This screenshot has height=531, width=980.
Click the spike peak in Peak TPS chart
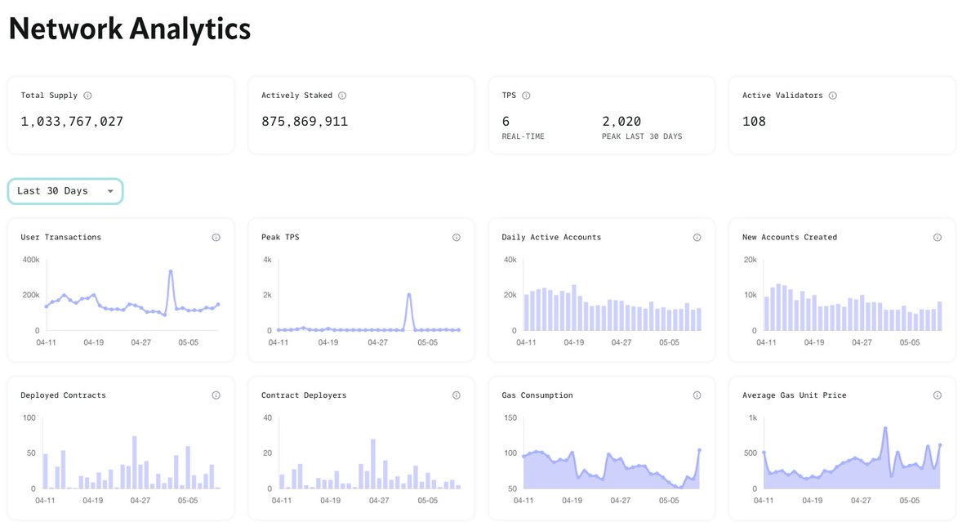[409, 295]
